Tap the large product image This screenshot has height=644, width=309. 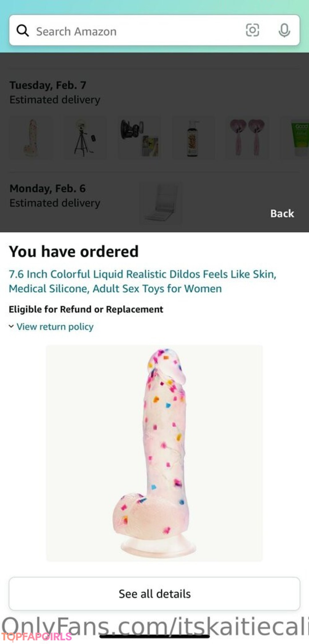pos(154,453)
